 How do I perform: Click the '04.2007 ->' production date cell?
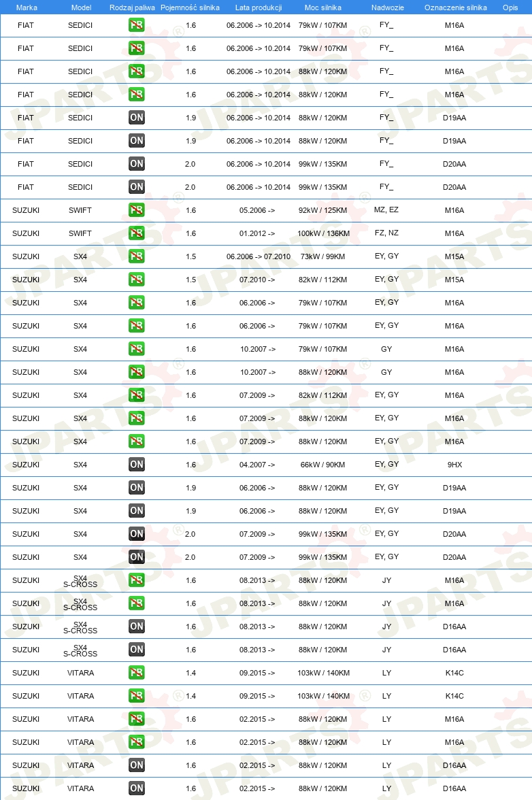pos(257,465)
